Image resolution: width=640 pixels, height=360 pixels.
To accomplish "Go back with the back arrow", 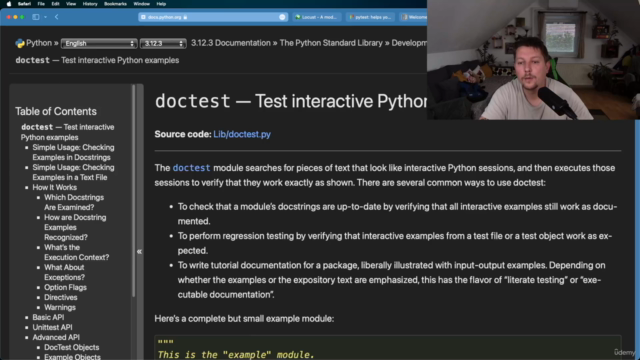I will [57, 17].
